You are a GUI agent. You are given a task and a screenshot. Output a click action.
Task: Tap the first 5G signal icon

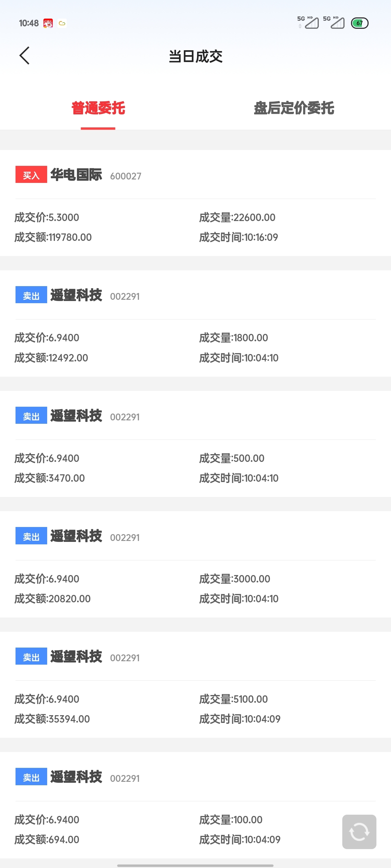click(308, 23)
